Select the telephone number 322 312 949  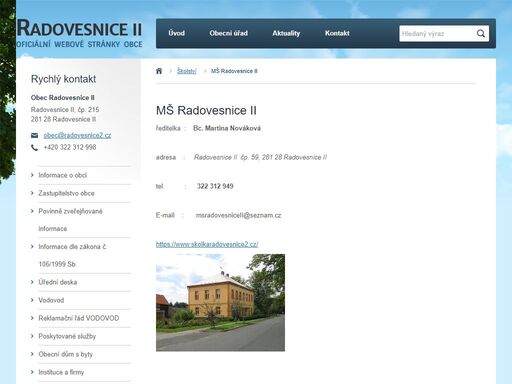[215, 186]
